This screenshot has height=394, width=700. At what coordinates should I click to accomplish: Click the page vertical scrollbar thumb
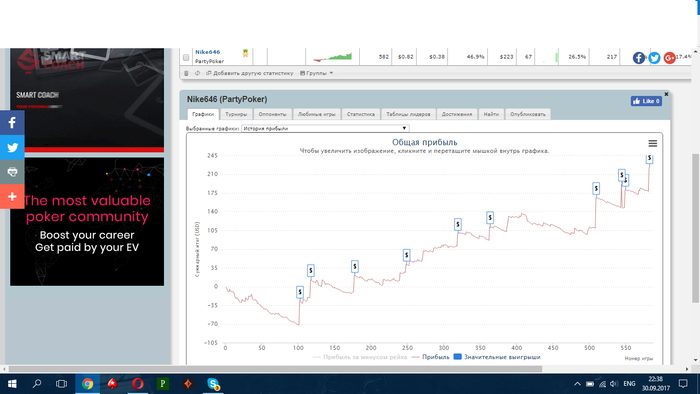[696, 228]
